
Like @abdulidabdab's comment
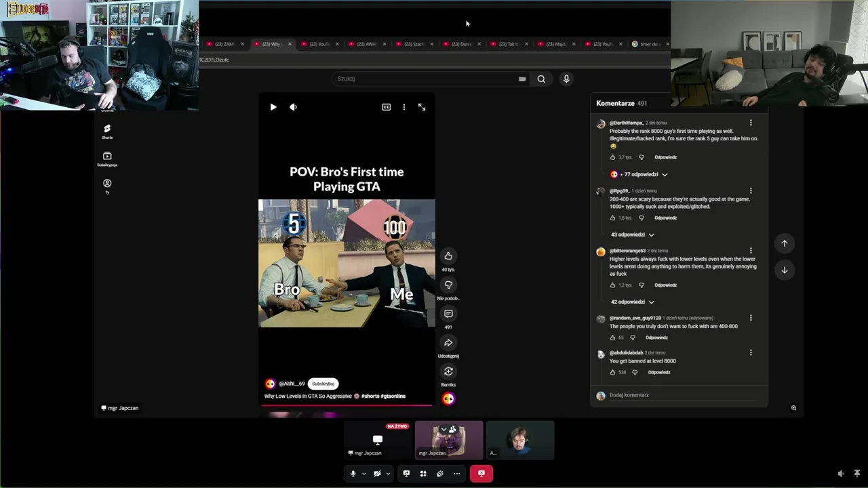(x=612, y=372)
